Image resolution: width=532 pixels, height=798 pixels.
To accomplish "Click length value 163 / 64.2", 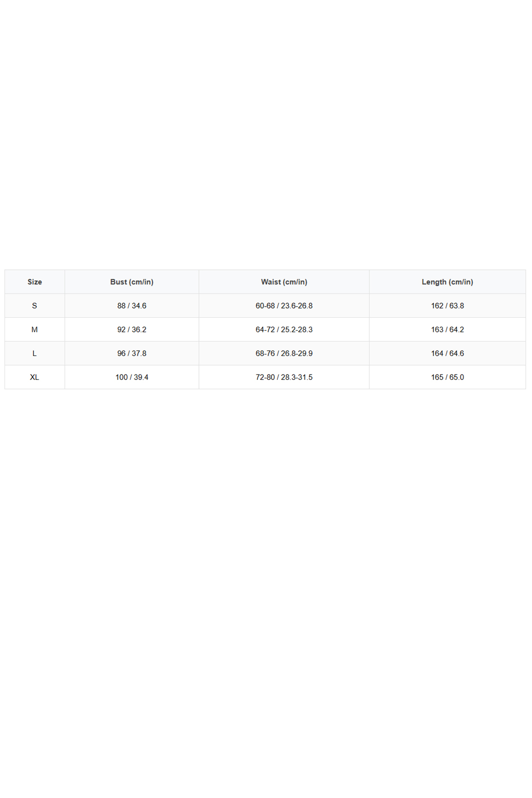I will pos(447,330).
